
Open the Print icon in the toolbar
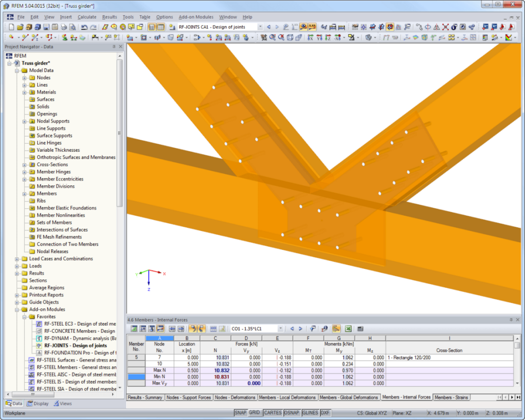click(63, 26)
